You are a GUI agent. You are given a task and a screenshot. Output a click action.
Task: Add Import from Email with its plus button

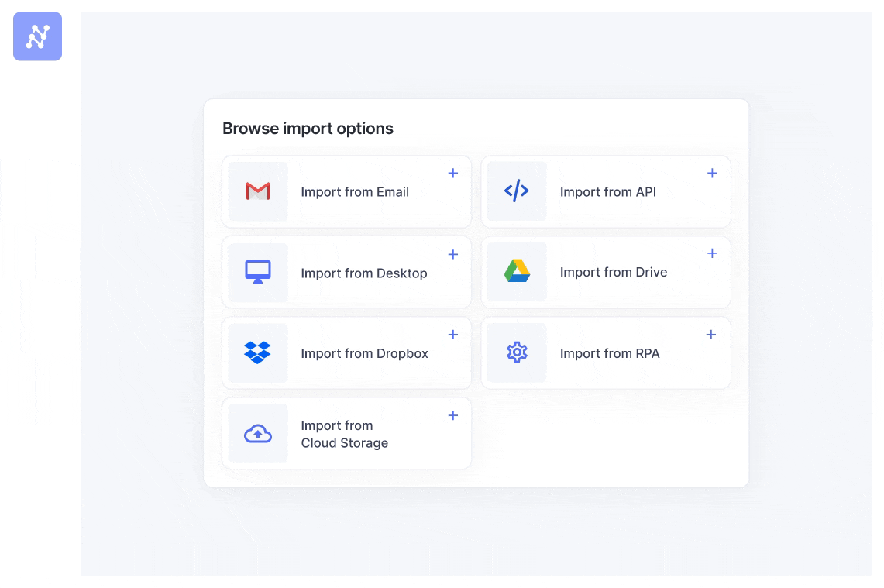click(453, 173)
